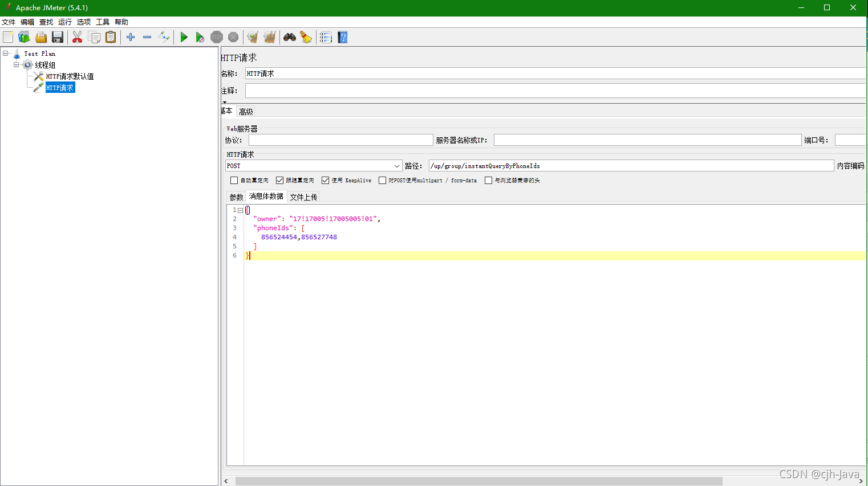Select the 消息体数据 tab

click(x=266, y=196)
